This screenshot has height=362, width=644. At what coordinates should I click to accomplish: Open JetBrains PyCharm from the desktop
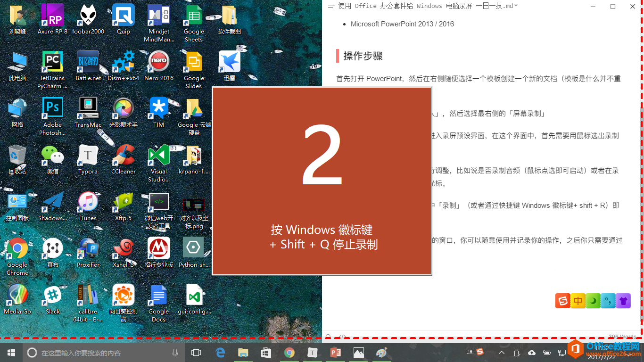[x=52, y=70]
